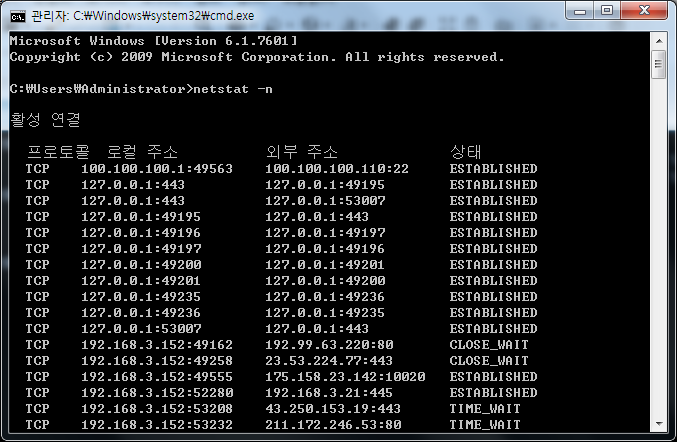Click the '상태' column header

pyautogui.click(x=465, y=152)
